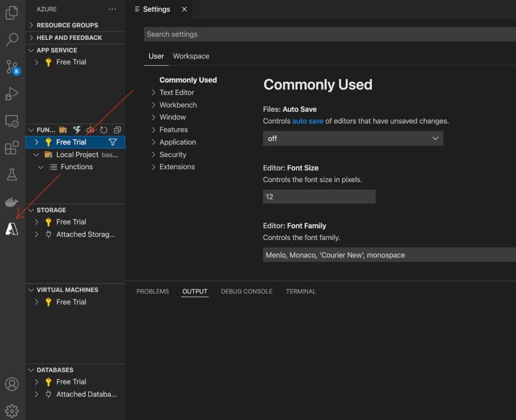Click the Docker whale icon

coord(12,201)
